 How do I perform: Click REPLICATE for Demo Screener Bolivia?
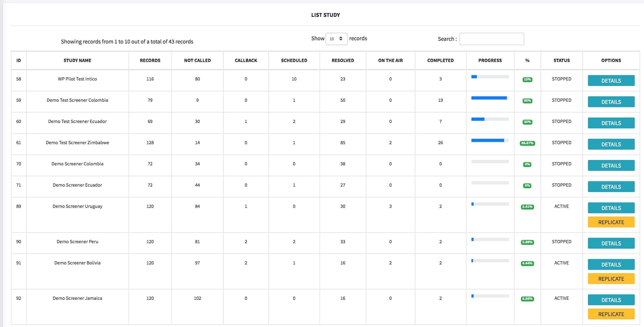(611, 279)
